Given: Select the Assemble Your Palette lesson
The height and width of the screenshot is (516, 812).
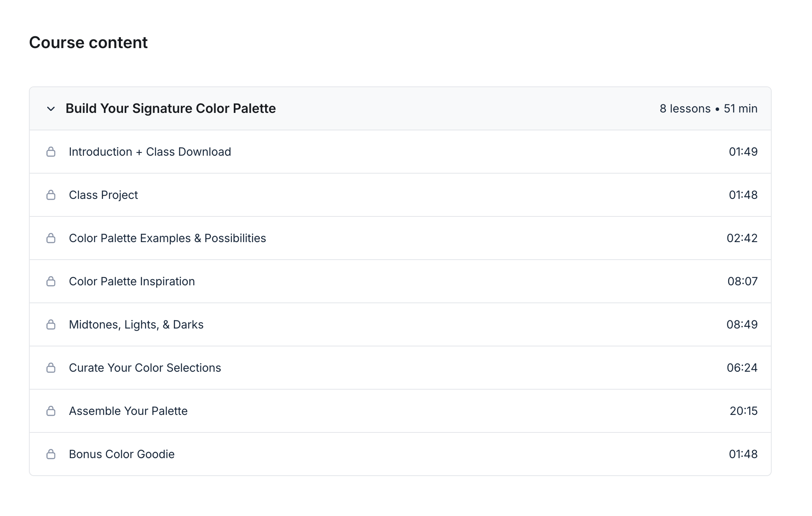Looking at the screenshot, I should point(128,411).
